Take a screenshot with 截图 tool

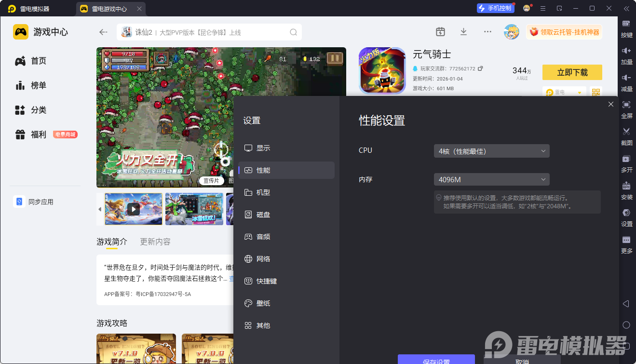click(626, 137)
